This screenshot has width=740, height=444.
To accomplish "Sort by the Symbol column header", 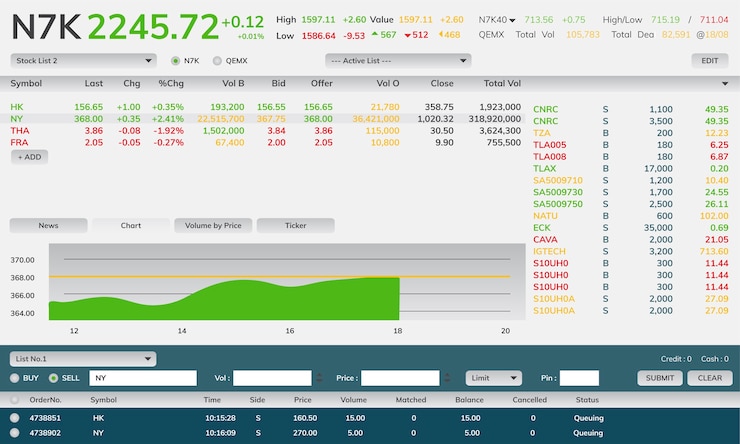I will tap(26, 84).
